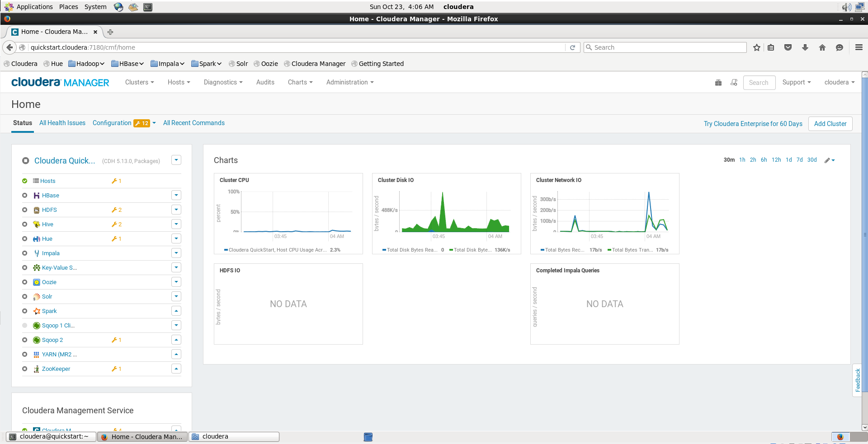This screenshot has width=868, height=444.
Task: Try Cloudera Enterprise for 60 Days
Action: coord(753,124)
